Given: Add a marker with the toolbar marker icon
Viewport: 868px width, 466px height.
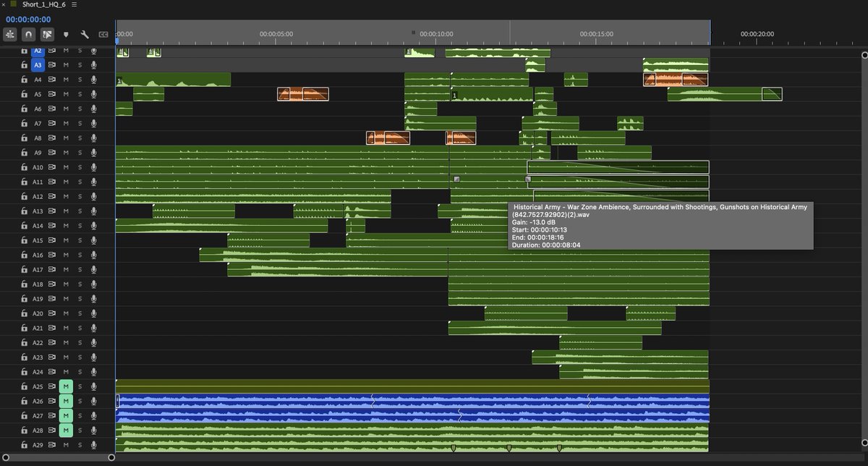Looking at the screenshot, I should point(67,34).
